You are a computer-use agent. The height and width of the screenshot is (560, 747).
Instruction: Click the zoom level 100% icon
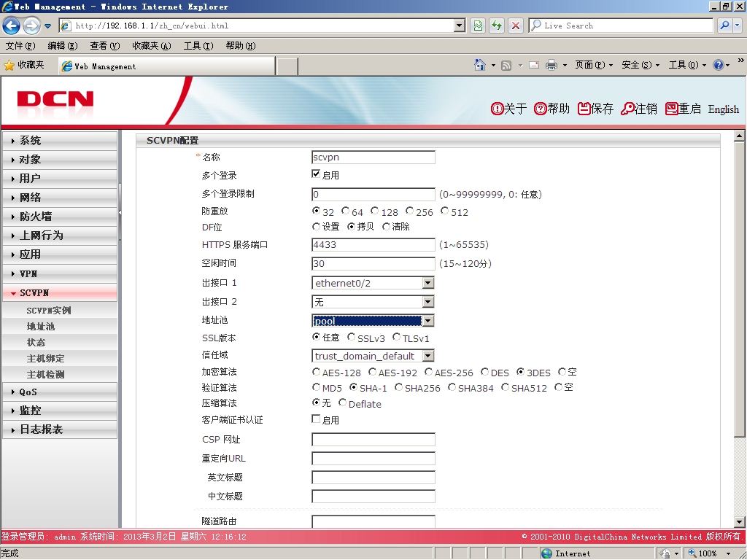click(692, 553)
